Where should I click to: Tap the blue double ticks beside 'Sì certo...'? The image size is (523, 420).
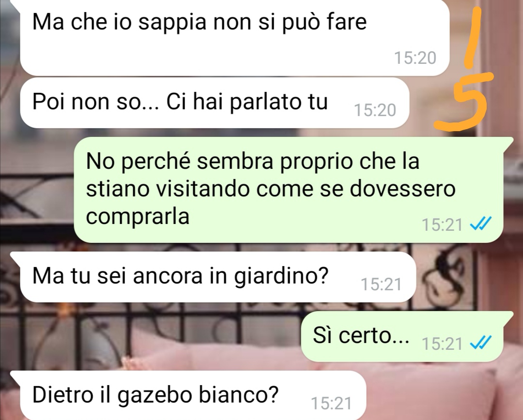(481, 342)
